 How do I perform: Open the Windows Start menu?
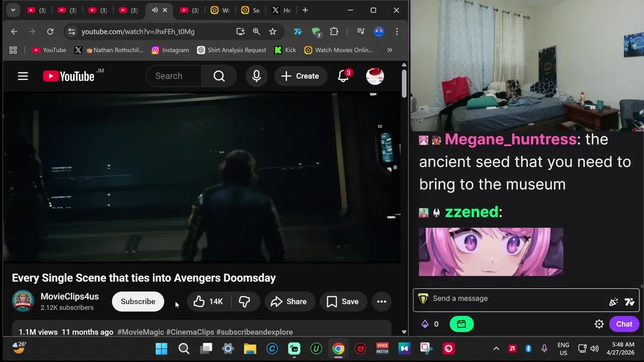(x=162, y=348)
